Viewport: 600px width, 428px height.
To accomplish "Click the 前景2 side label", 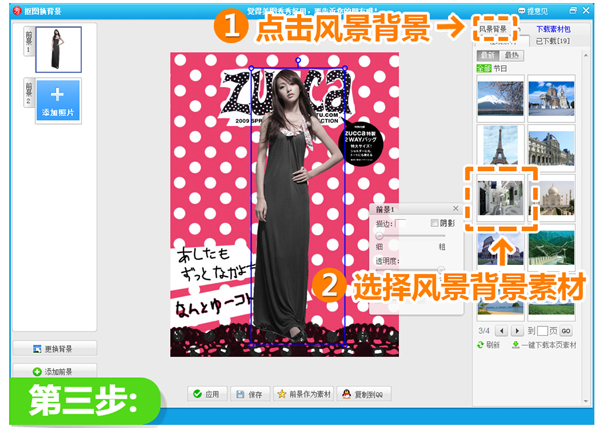I will click(29, 93).
